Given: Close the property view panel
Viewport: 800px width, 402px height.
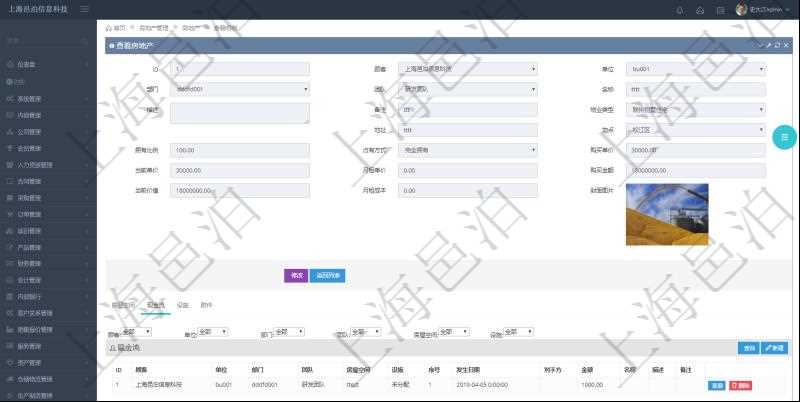Looking at the screenshot, I should point(785,46).
